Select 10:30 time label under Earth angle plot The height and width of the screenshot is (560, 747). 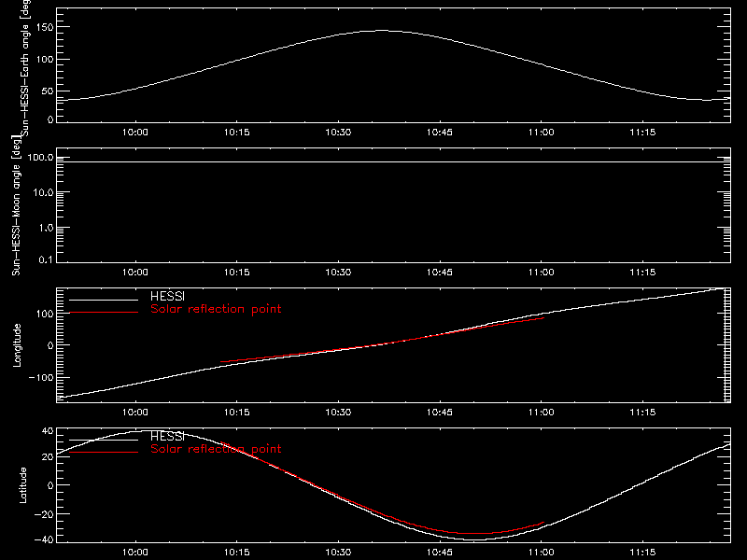338,133
